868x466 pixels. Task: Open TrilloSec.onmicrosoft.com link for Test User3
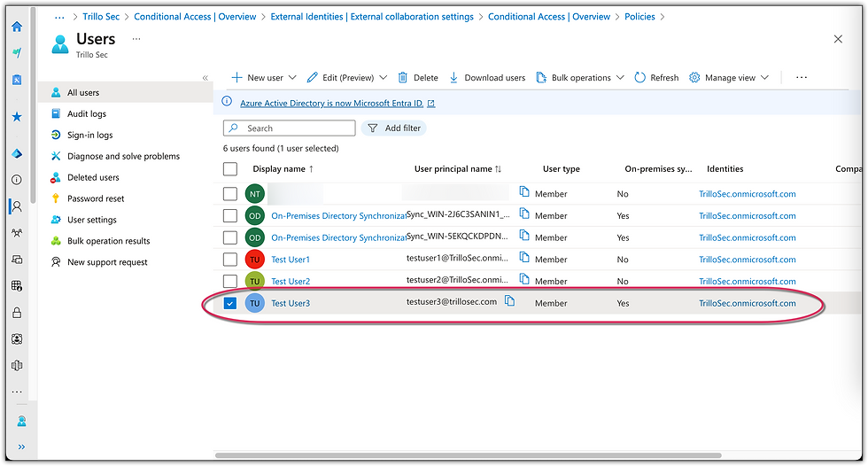point(748,303)
